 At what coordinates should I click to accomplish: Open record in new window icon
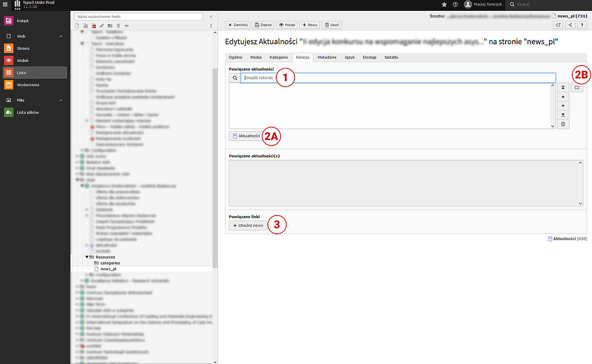[558, 25]
